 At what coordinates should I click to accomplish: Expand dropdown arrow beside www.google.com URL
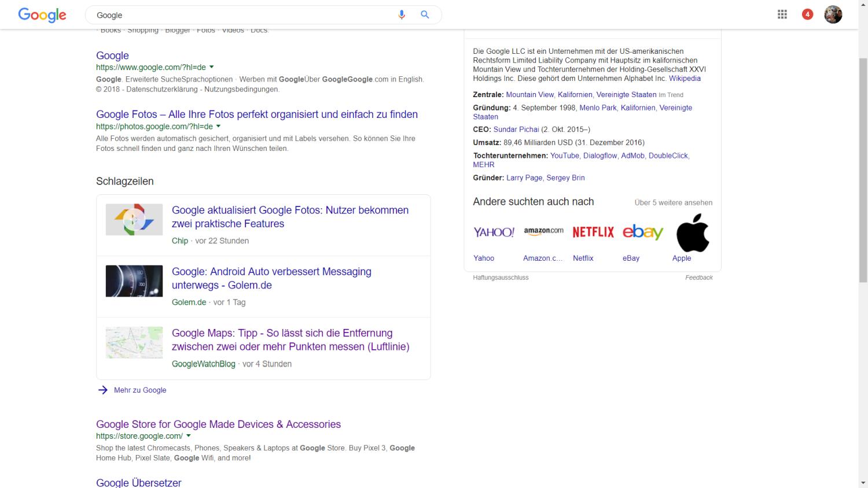point(212,67)
